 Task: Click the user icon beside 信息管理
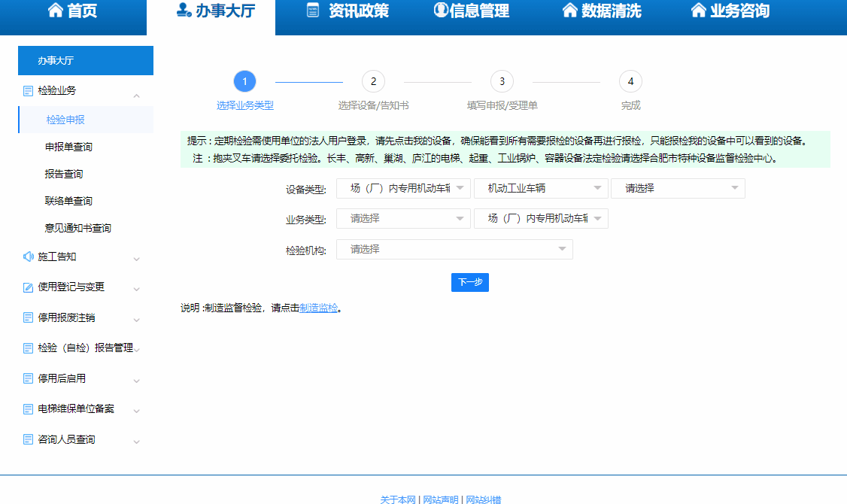click(x=441, y=10)
